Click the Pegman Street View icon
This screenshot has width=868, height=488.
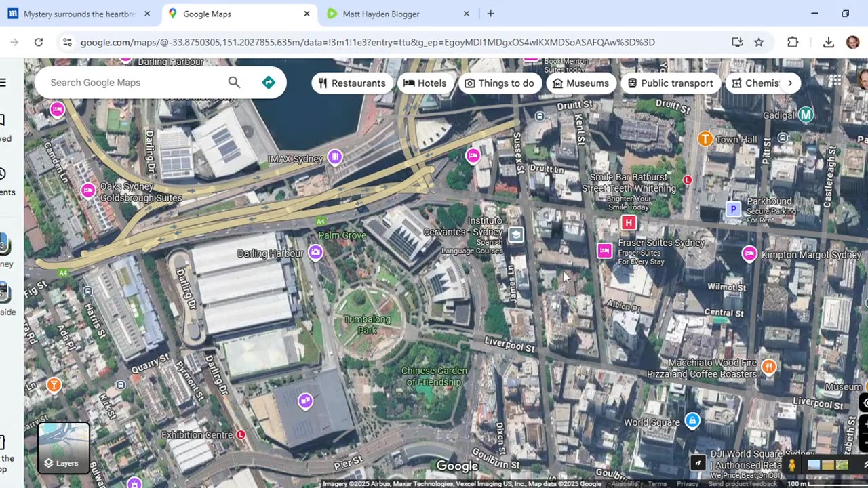tap(791, 465)
